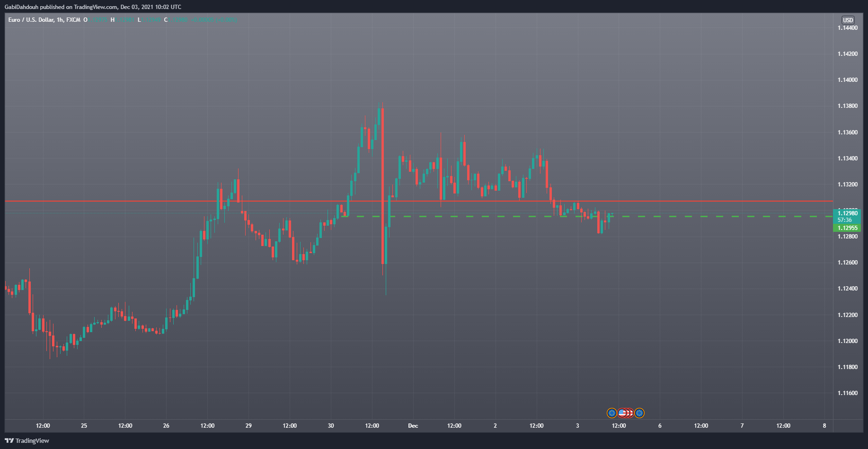Open the fully visible U.S. flag economic event
Image resolution: width=868 pixels, height=449 pixels.
pos(622,413)
